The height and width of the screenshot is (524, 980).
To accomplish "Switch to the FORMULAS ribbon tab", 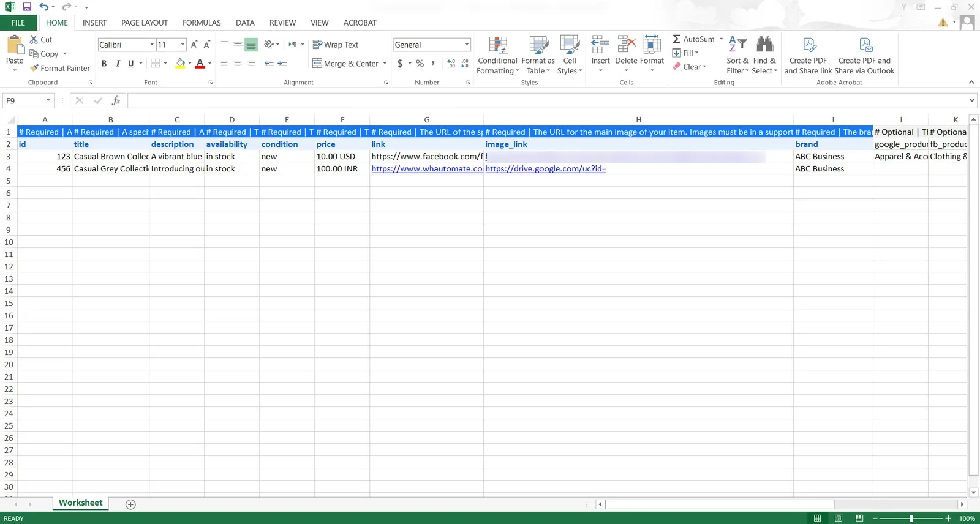I will pos(202,23).
